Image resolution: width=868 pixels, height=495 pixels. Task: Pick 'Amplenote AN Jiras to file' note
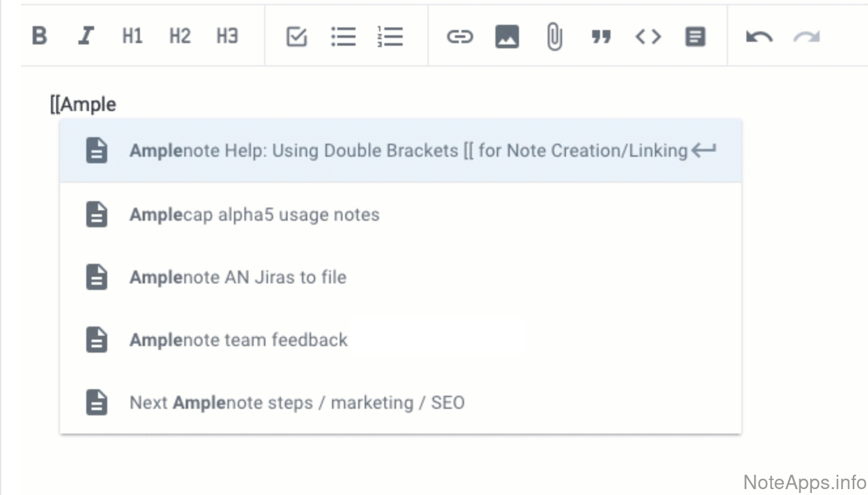(x=238, y=278)
